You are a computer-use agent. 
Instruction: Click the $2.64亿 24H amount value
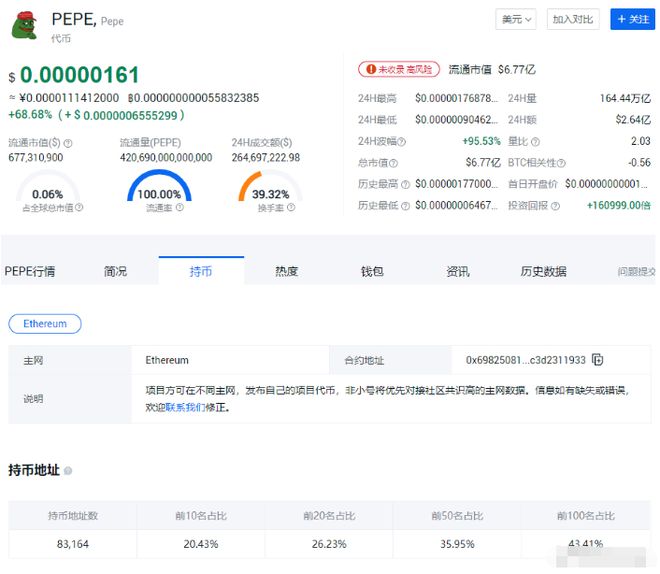[x=633, y=120]
